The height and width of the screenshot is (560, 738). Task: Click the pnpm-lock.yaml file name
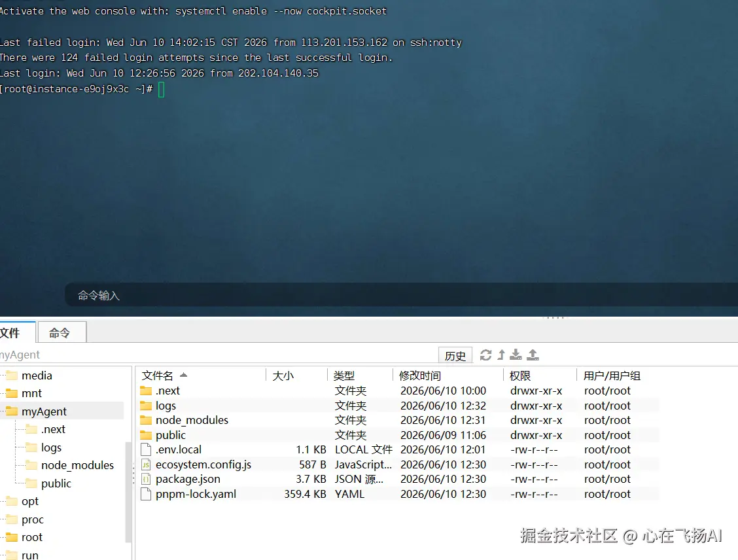pyautogui.click(x=196, y=494)
